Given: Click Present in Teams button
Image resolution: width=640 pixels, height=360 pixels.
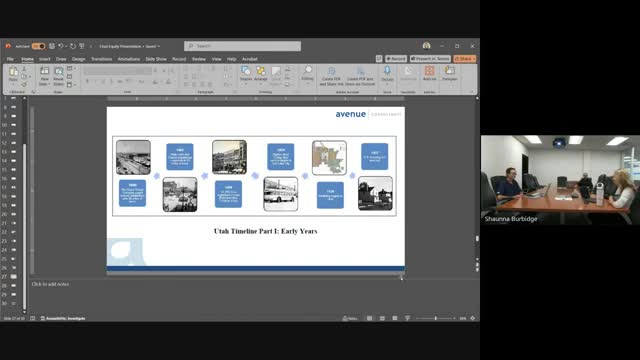Looking at the screenshot, I should (x=430, y=59).
